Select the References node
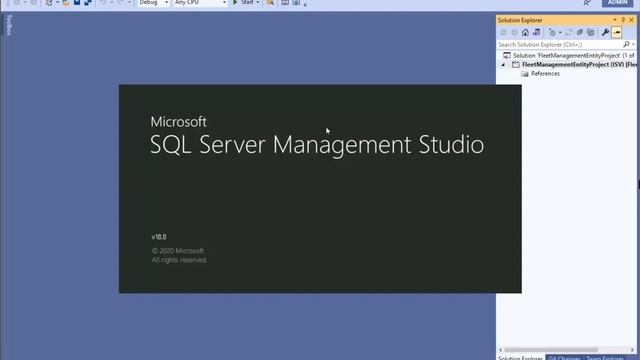Viewport: 640px width, 360px height. point(540,73)
